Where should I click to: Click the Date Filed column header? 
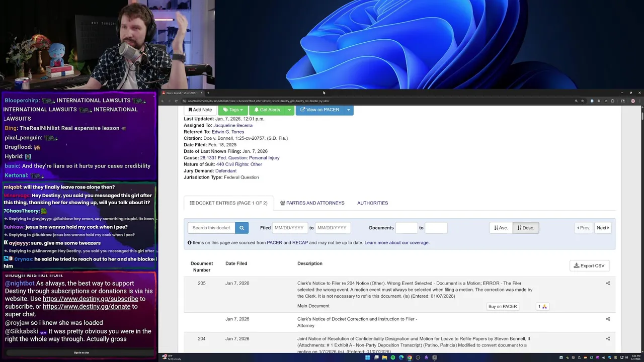pos(236,263)
